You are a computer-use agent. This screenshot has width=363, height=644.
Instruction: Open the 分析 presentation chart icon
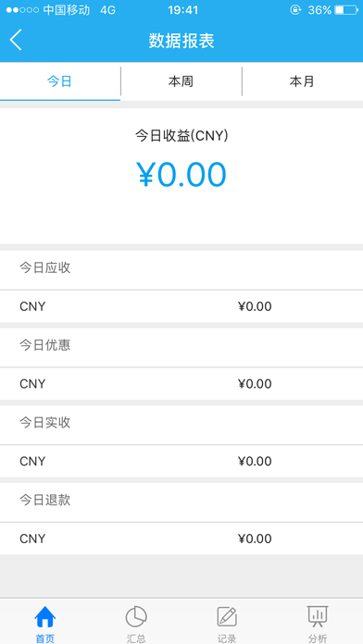click(x=318, y=617)
